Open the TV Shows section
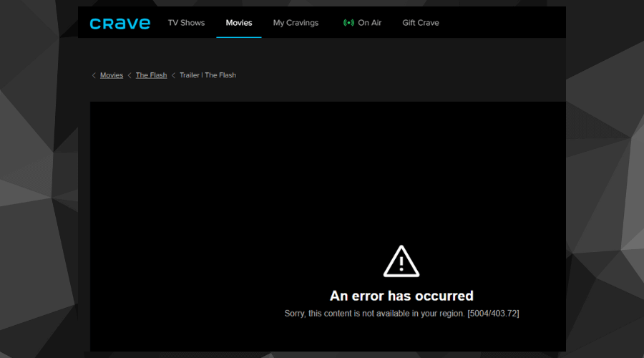 point(186,23)
